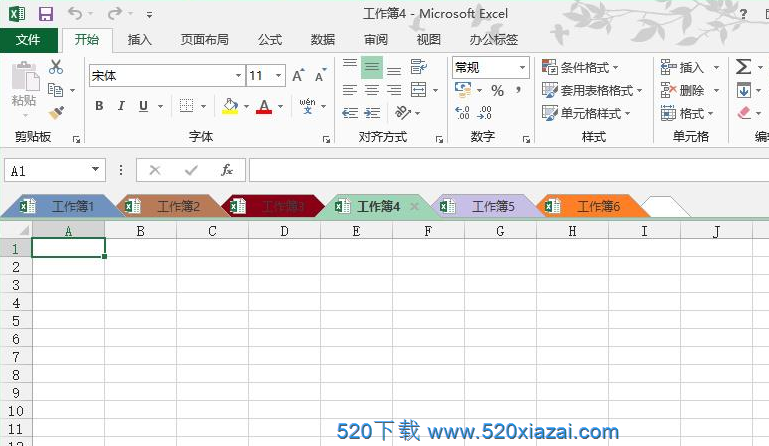
Task: Redo the last action
Action: click(x=114, y=14)
